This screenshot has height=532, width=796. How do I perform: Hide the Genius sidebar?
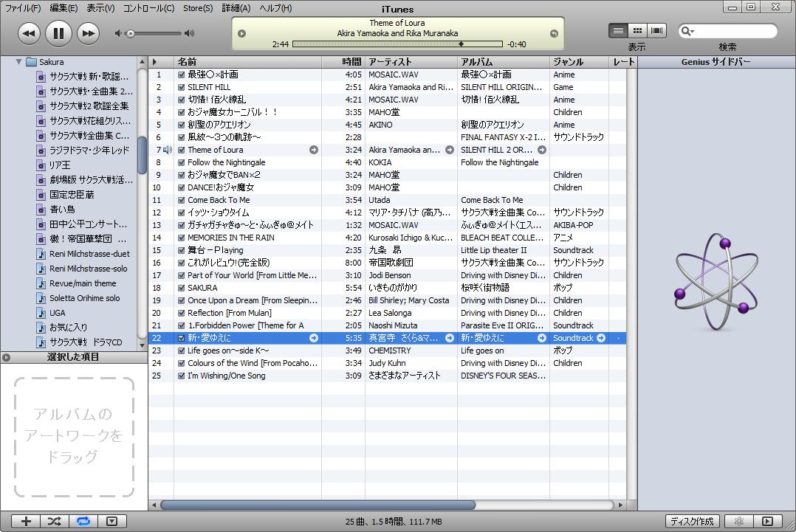768,522
